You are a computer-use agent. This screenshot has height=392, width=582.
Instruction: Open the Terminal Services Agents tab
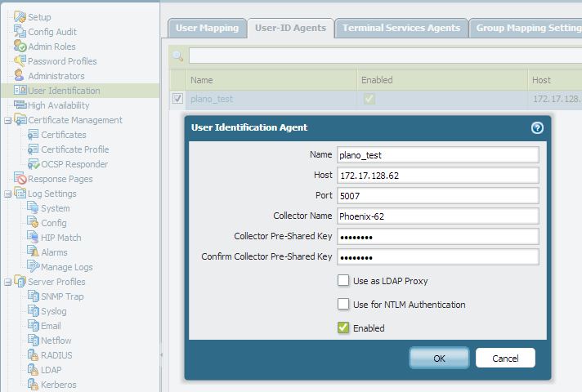click(x=401, y=28)
